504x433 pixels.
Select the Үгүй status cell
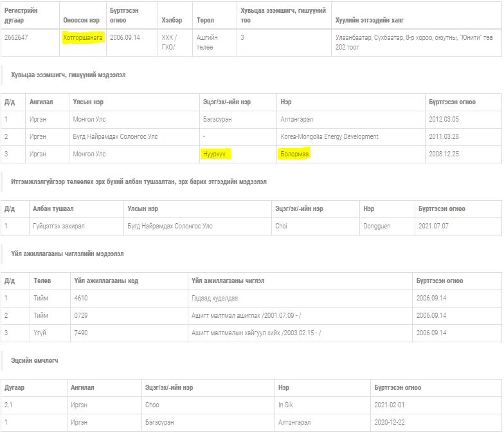(40, 333)
